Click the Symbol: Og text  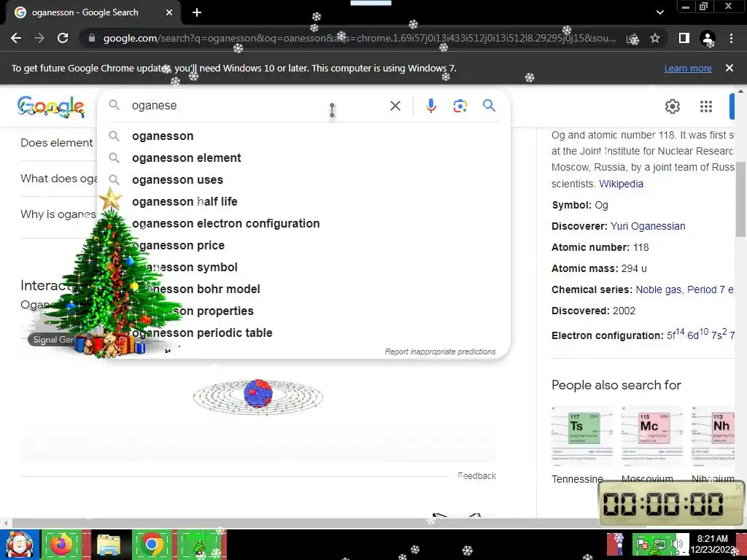point(580,205)
